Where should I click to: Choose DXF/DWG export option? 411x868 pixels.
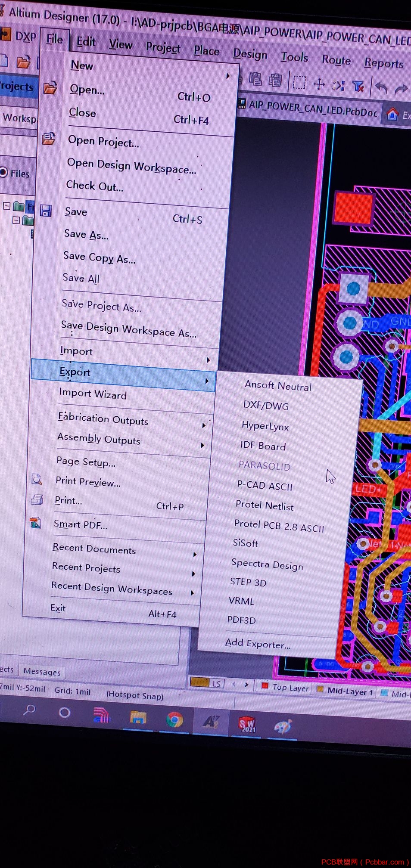[x=266, y=405]
